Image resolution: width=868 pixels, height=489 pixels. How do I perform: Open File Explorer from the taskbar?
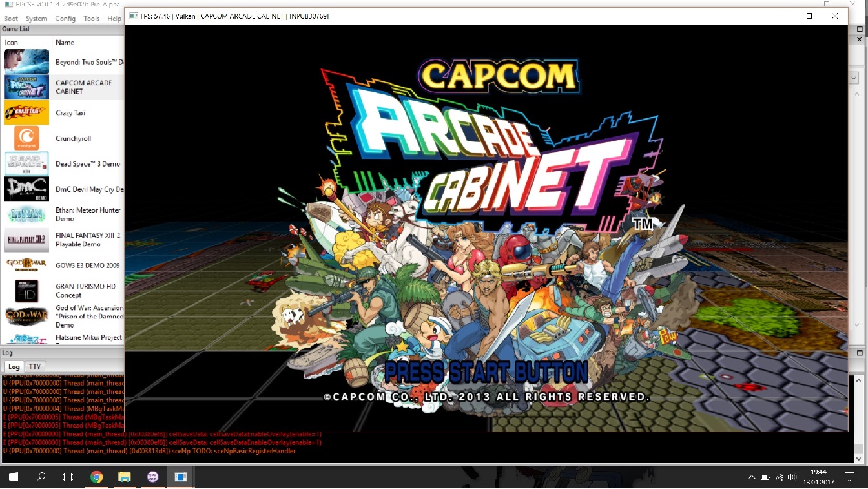click(125, 477)
